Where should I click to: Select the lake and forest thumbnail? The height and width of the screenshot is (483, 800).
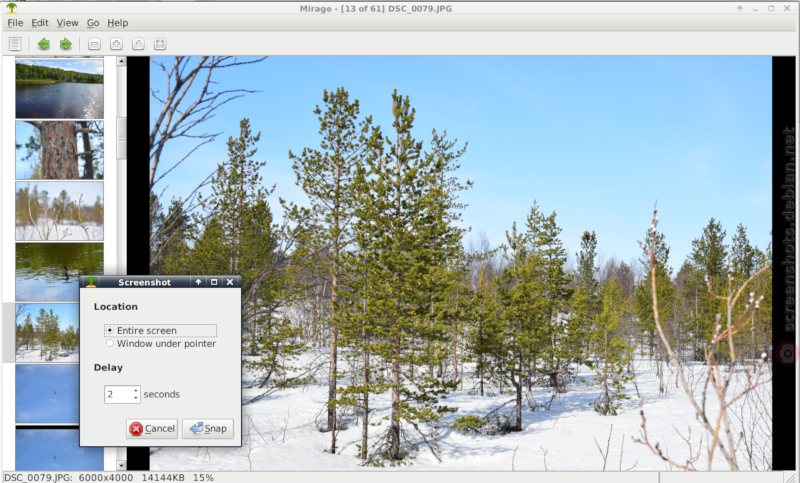59,89
